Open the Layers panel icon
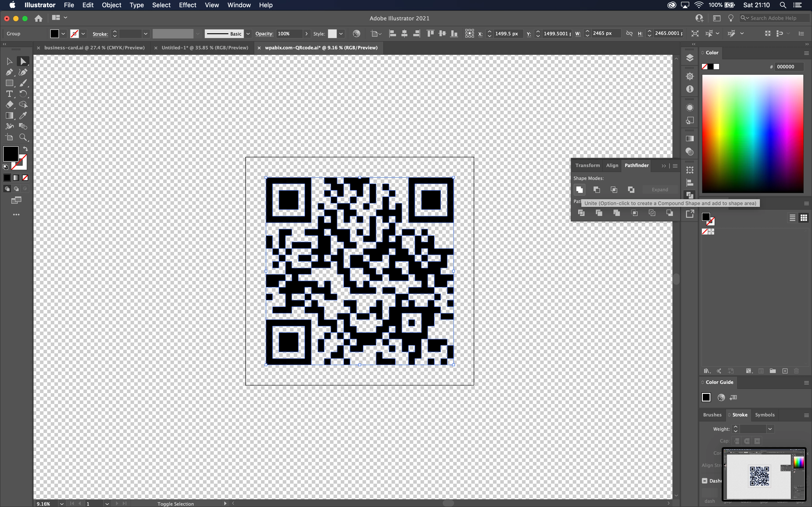The height and width of the screenshot is (507, 812). coord(689,58)
